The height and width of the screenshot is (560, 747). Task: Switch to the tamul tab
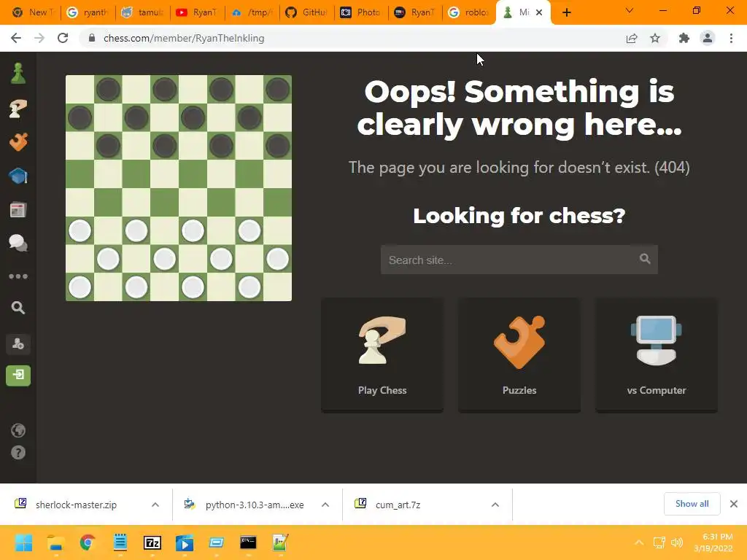tap(142, 12)
